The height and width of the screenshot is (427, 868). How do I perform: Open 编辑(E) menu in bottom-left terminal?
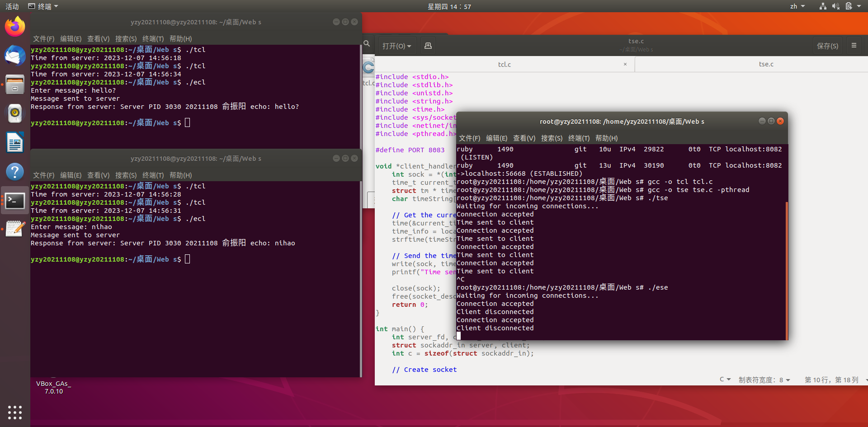point(71,175)
